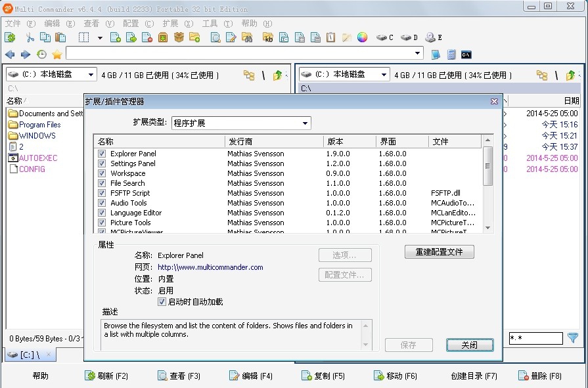Viewport: 588px width, 388px height.
Task: Click the dashed selection rectangle icon
Action: [83, 37]
